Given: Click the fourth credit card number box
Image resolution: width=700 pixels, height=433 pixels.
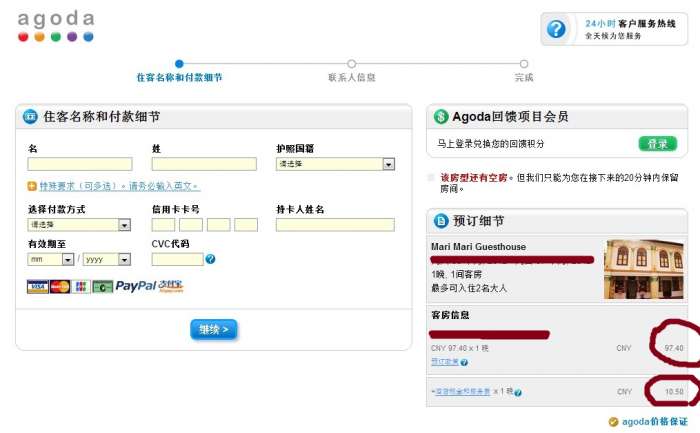Looking at the screenshot, I should pos(246,225).
